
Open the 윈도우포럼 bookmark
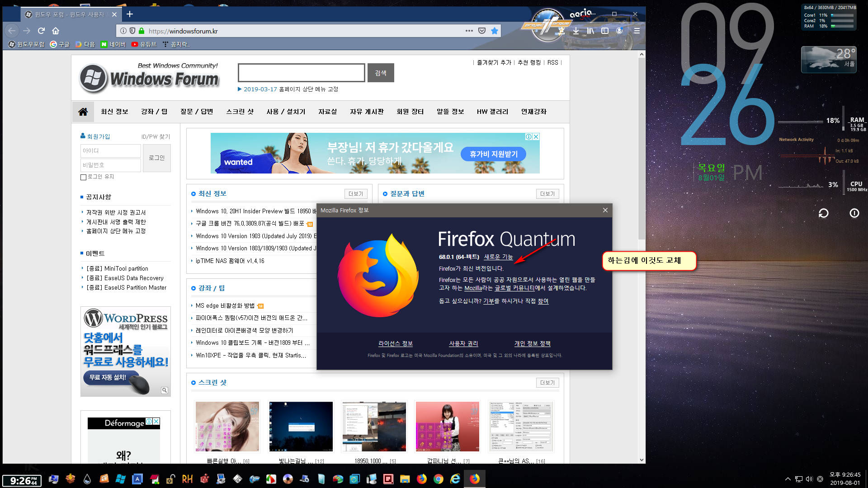tap(27, 44)
